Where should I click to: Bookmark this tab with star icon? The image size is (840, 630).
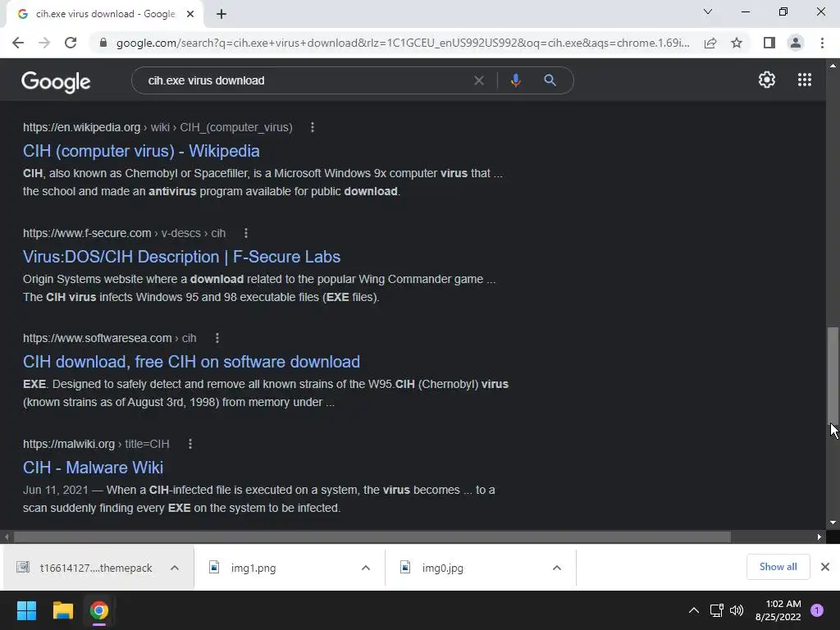(737, 43)
